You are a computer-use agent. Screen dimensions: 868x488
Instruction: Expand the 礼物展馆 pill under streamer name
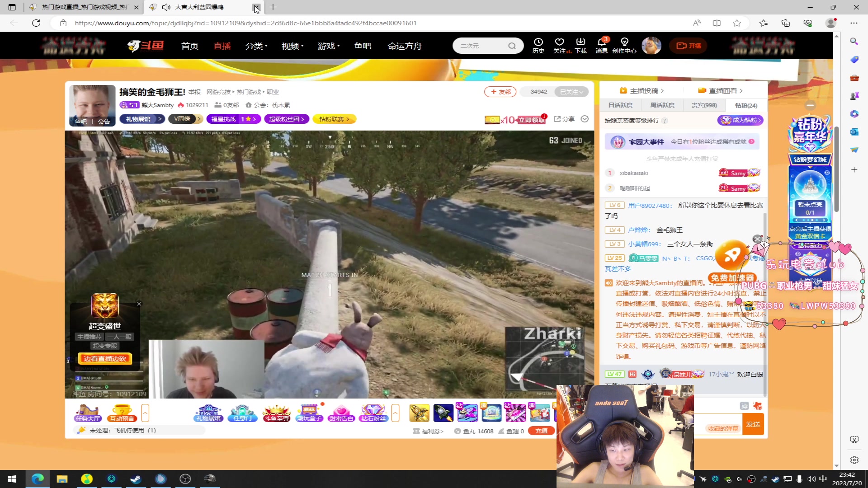pyautogui.click(x=142, y=119)
